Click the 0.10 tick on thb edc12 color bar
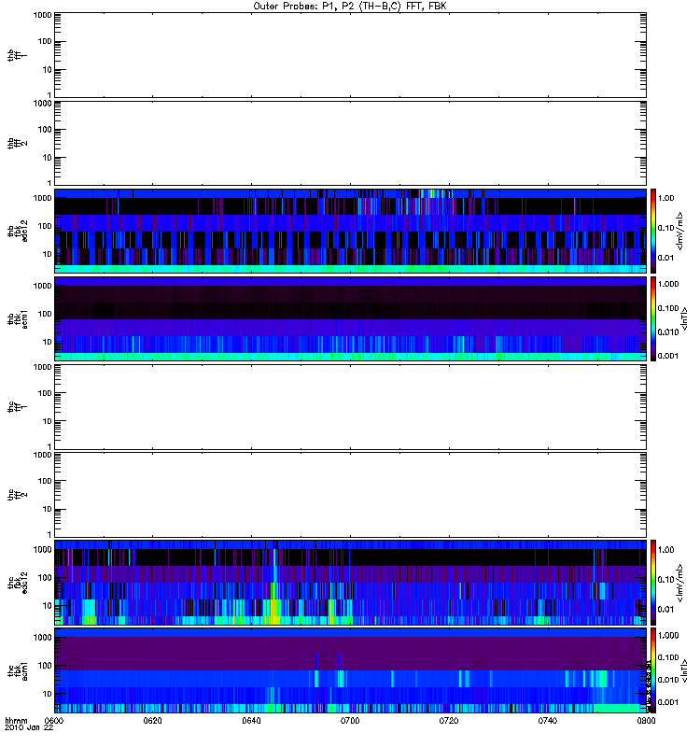This screenshot has height=747, width=700. click(x=665, y=228)
